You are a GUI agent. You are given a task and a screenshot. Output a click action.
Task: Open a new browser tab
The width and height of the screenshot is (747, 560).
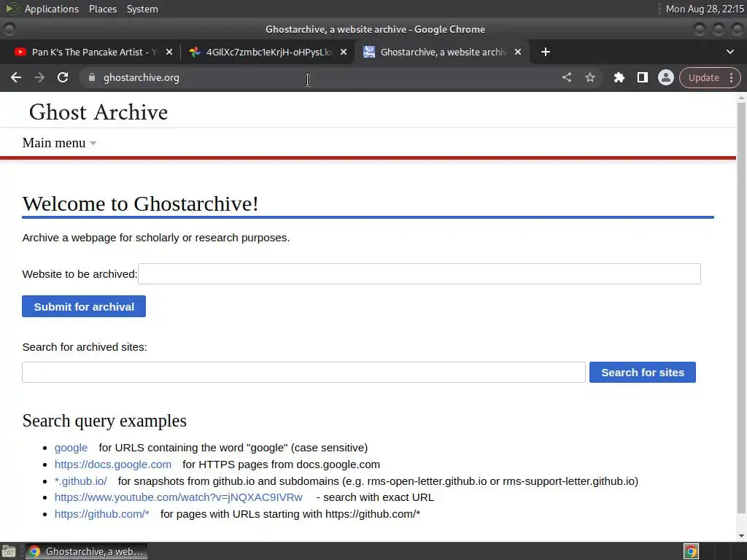pyautogui.click(x=546, y=52)
